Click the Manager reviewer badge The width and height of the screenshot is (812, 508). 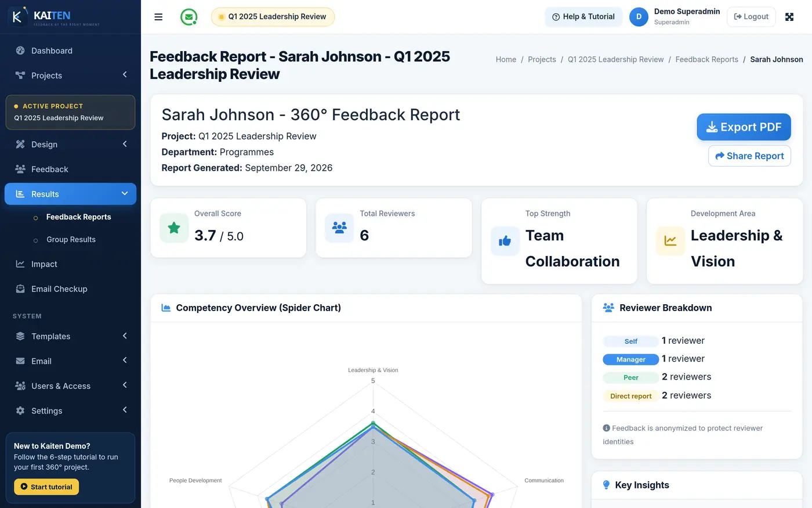630,359
